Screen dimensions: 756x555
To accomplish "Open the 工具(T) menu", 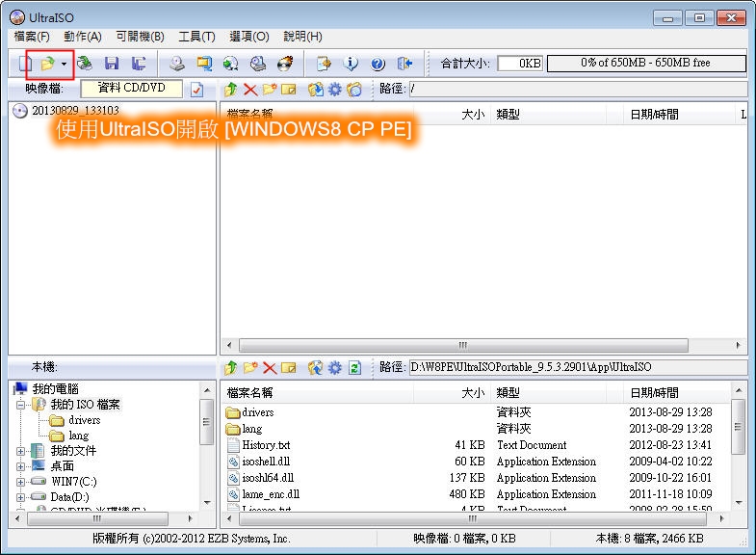I will coord(196,37).
